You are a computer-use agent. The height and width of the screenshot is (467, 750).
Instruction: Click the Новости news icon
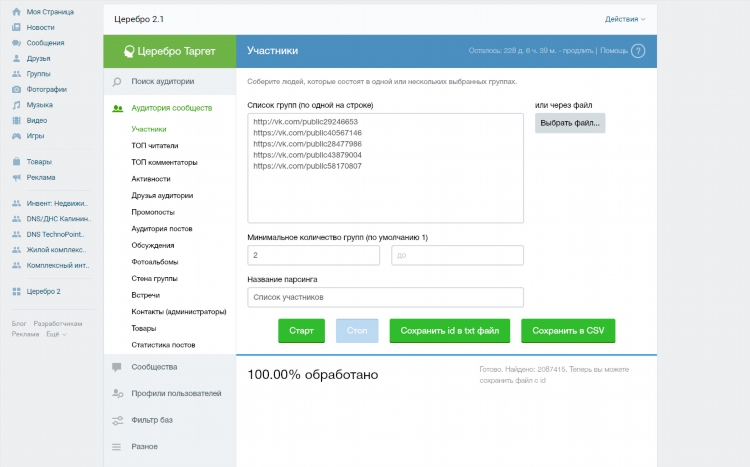click(16, 27)
